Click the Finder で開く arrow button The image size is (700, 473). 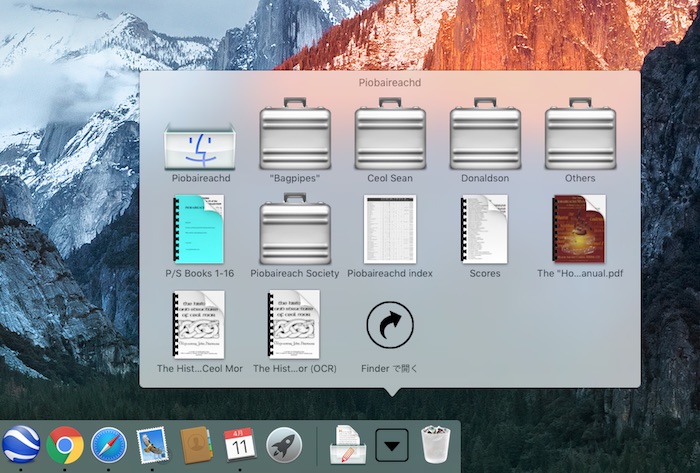click(390, 326)
